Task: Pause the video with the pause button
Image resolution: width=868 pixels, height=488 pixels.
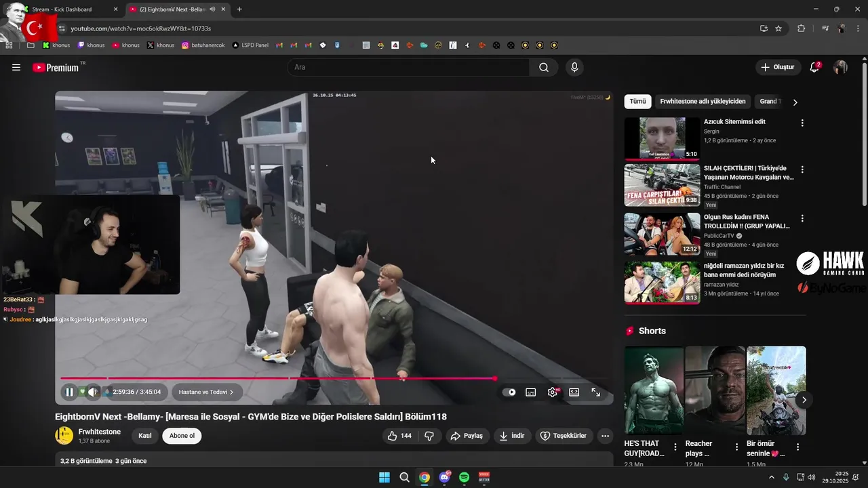Action: coord(69,392)
